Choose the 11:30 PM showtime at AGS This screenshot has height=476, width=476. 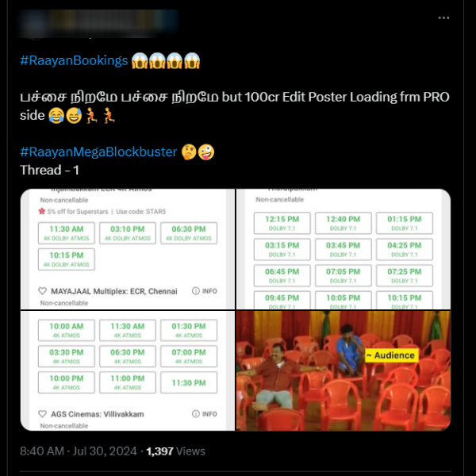point(189,382)
